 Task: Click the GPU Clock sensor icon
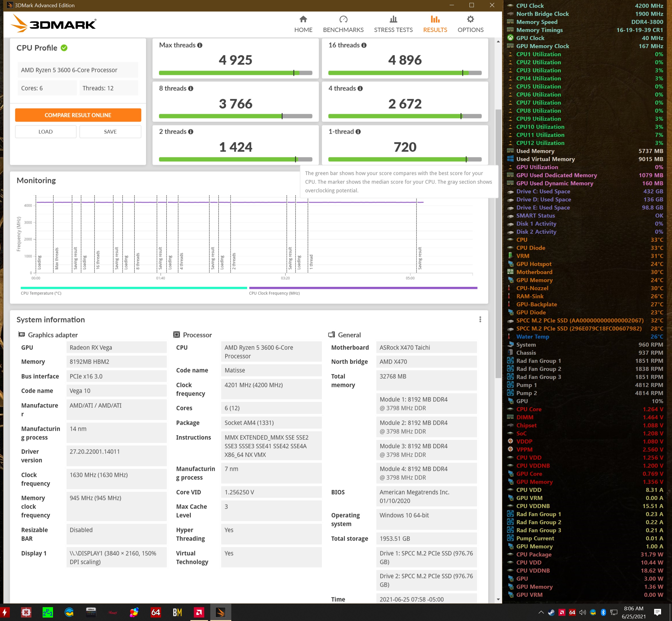point(510,38)
